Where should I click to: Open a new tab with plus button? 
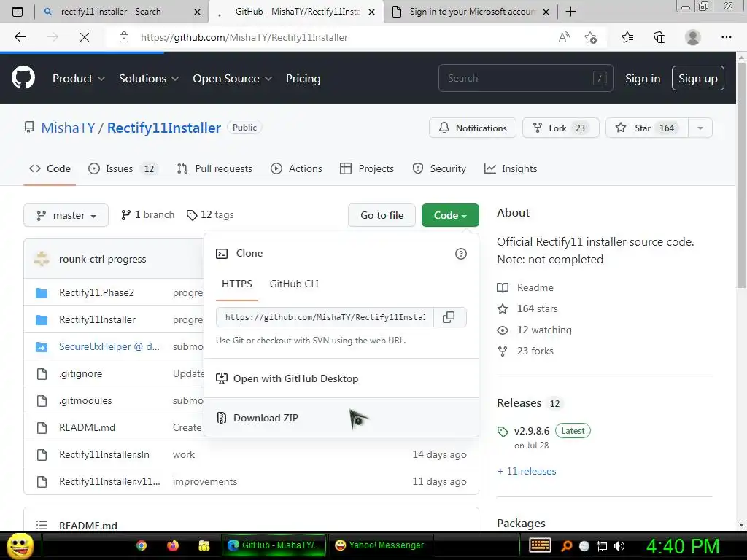(570, 12)
